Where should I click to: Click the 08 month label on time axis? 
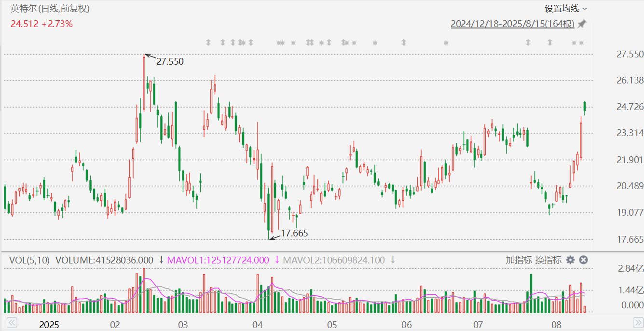556,324
